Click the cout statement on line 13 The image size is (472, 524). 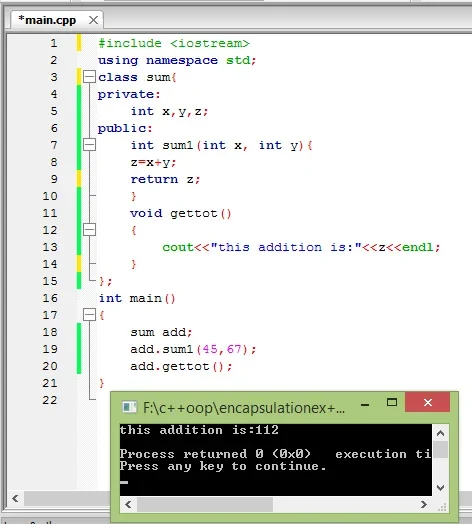(301, 247)
